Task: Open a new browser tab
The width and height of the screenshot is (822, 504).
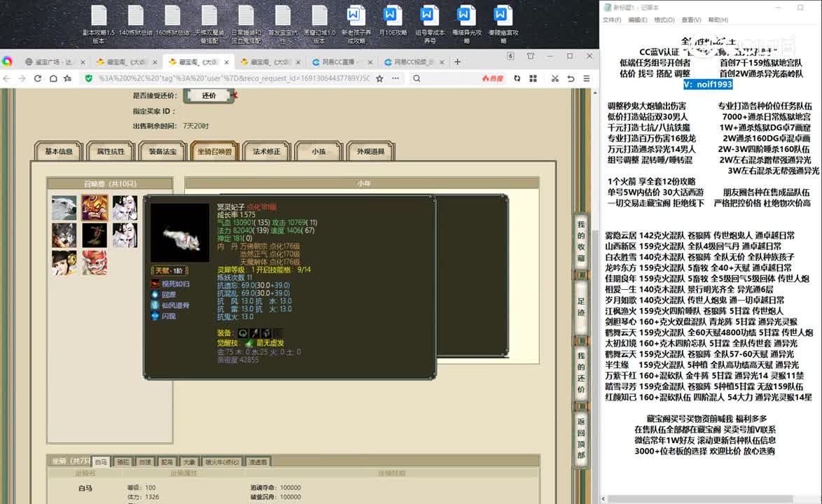Action: pyautogui.click(x=457, y=62)
